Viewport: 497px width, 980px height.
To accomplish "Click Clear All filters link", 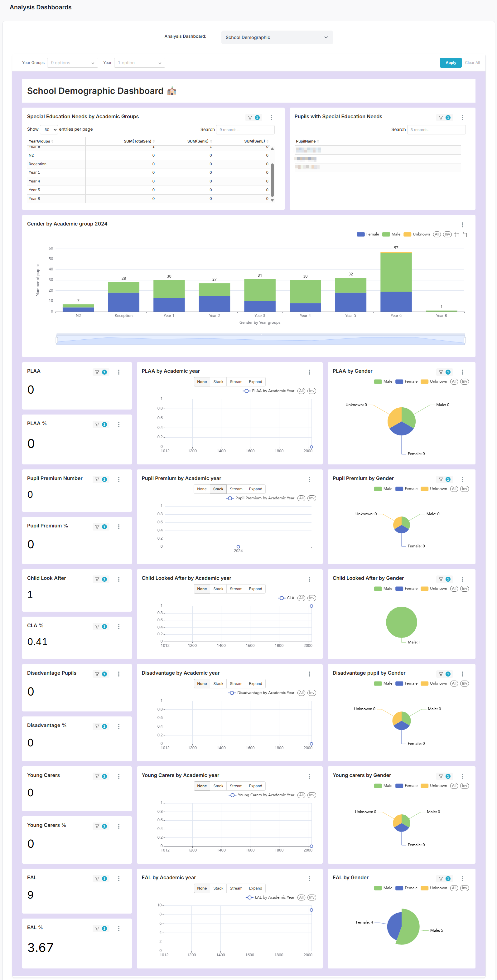I will coord(472,63).
